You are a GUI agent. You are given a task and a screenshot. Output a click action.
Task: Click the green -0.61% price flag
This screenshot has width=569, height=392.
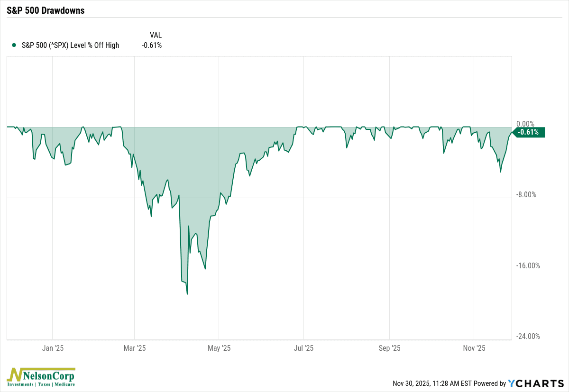coord(528,132)
